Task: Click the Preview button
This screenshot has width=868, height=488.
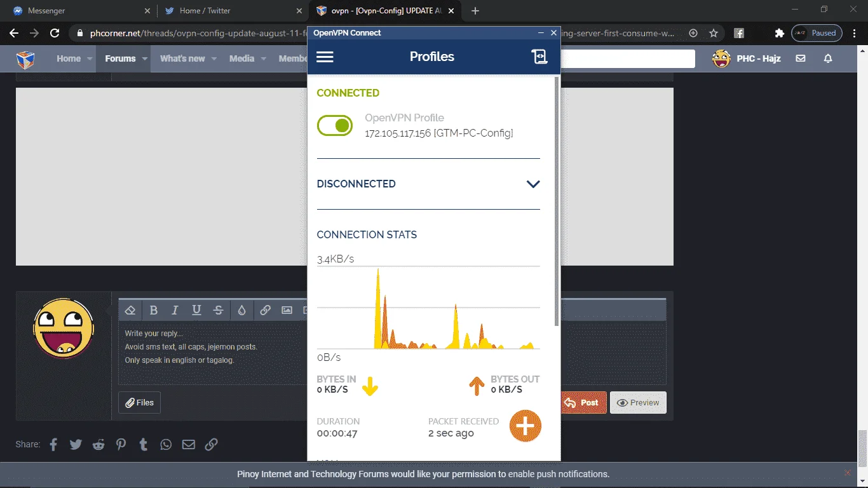Action: (x=638, y=403)
